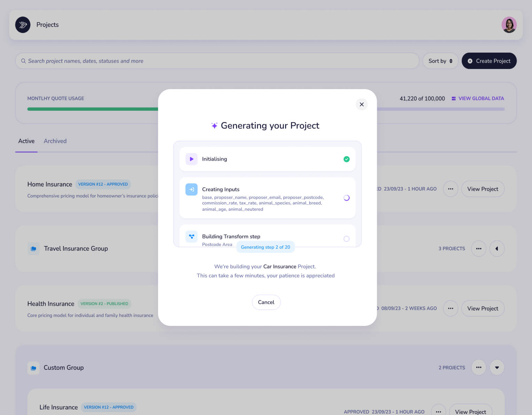Click the 2 PROJECTS count label
Screen dimensions: 532x415
[452, 368]
